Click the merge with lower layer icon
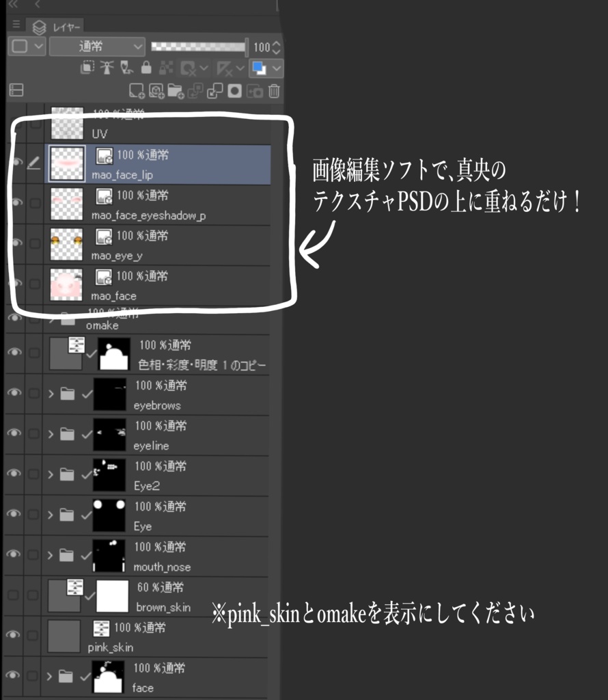 [217, 90]
